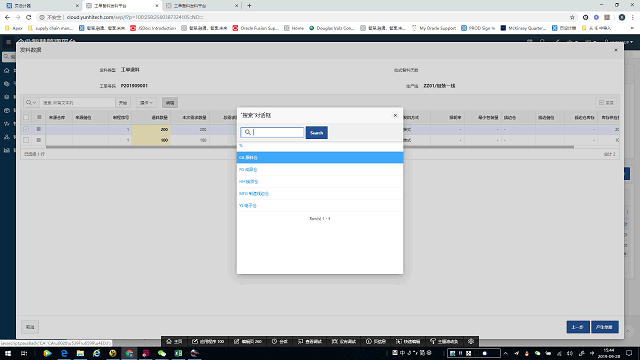640x360 pixels.
Task: Choose the 'CA' warehouse entry in the list
Action: click(320, 157)
